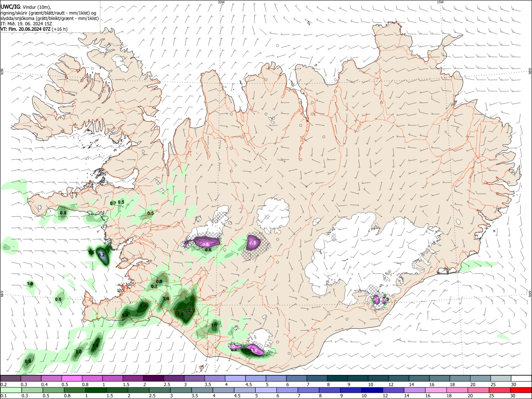
Task: Select the 2.2 rainfall value label
Action: (192, 310)
